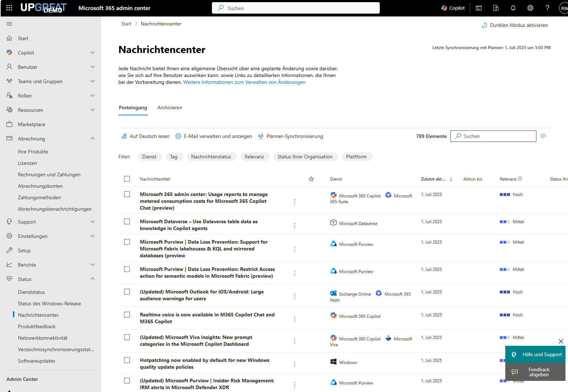Sort by Zuletzt aktualisiert arrow

pos(451,179)
